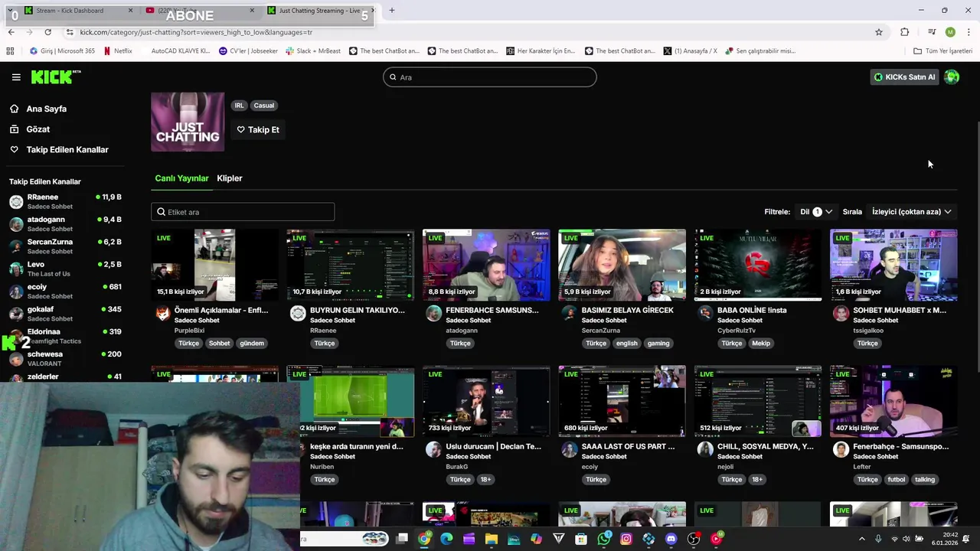980x551 pixels.
Task: Click CyberRulzTv stream card avatar icon
Action: click(x=705, y=313)
